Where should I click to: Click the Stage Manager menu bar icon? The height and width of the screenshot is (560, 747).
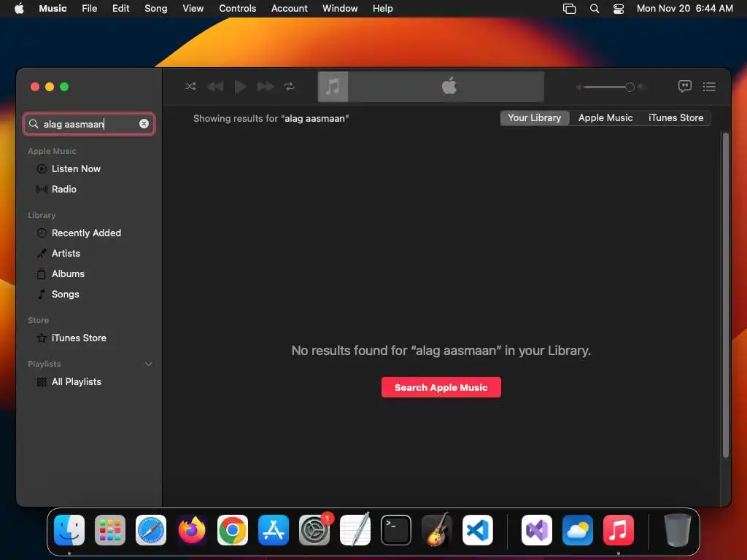[569, 9]
